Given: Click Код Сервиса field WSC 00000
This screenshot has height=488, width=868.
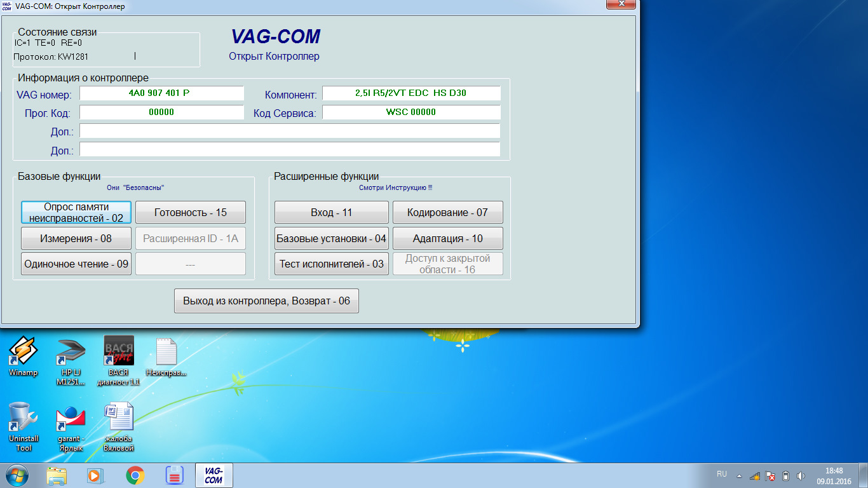Looking at the screenshot, I should pos(411,112).
